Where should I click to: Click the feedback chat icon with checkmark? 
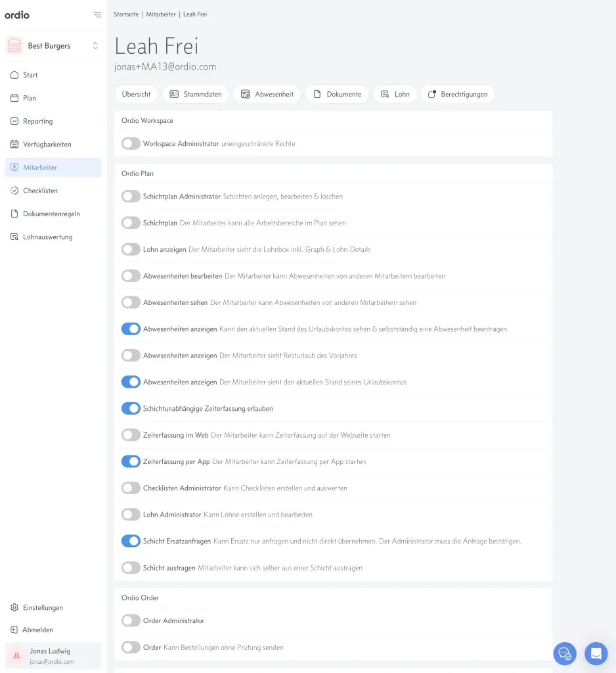(565, 653)
